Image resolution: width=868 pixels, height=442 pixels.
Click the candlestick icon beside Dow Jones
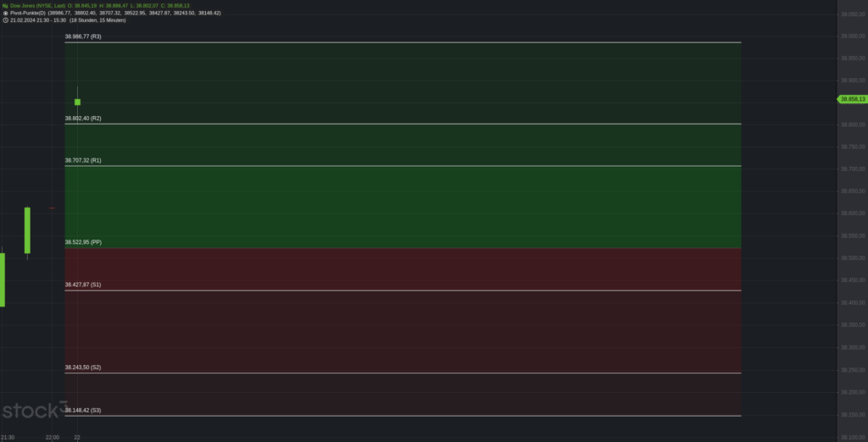(5, 6)
